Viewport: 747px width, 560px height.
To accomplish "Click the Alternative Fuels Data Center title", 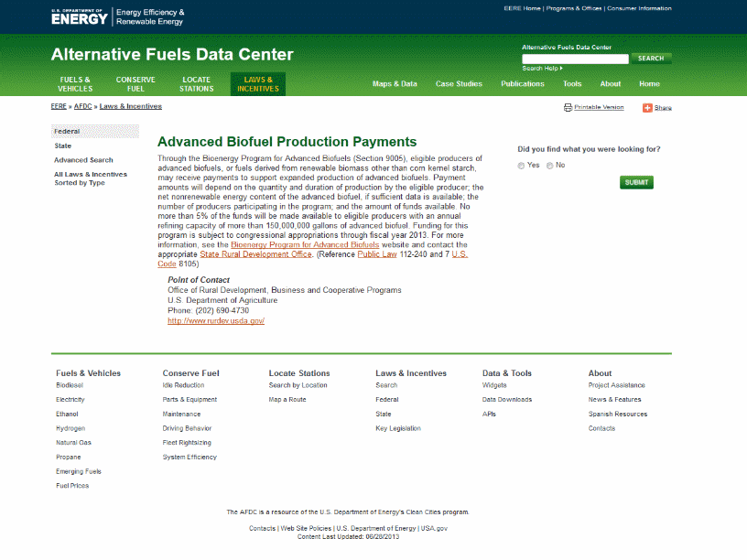I will pyautogui.click(x=172, y=54).
